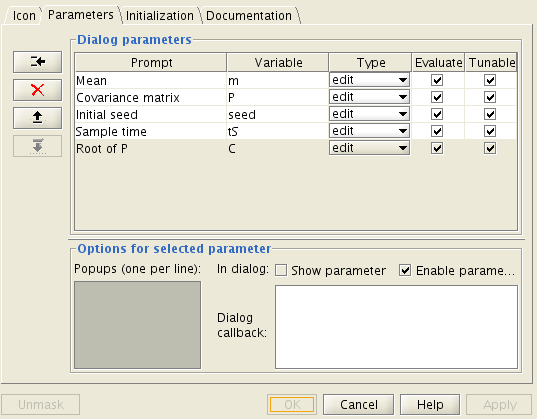
Task: Open Type dropdown for Covariance matrix row
Action: [369, 97]
